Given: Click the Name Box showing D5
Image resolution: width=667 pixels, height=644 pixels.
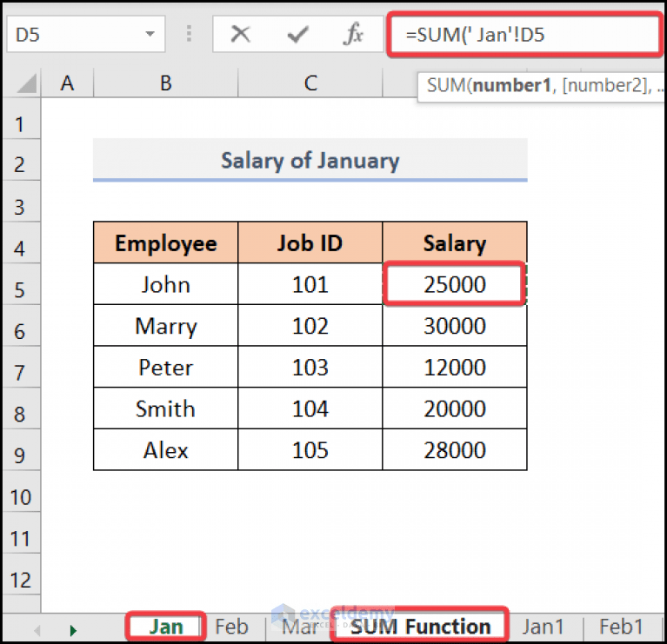Looking at the screenshot, I should (x=86, y=34).
